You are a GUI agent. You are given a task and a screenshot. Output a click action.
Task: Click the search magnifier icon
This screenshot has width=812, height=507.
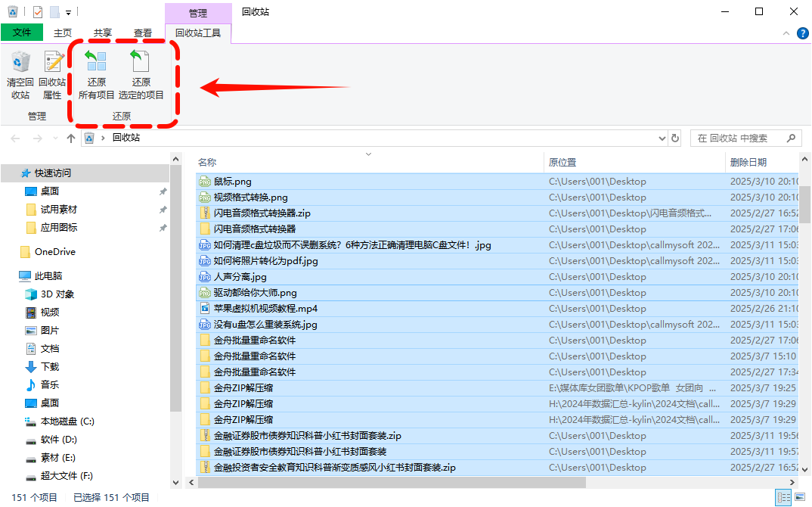pyautogui.click(x=791, y=138)
